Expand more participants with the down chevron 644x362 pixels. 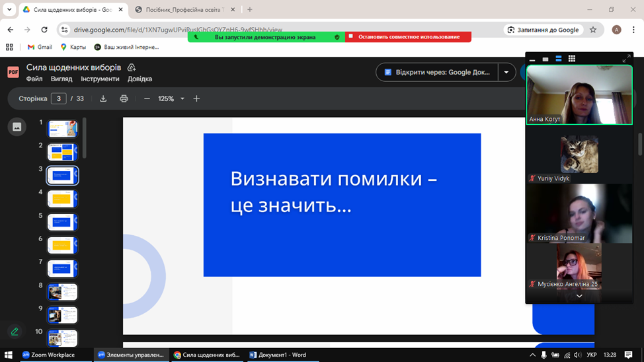coord(579,296)
